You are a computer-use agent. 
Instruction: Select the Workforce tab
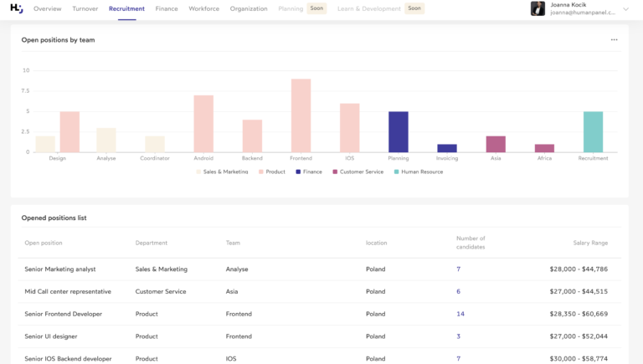tap(204, 8)
